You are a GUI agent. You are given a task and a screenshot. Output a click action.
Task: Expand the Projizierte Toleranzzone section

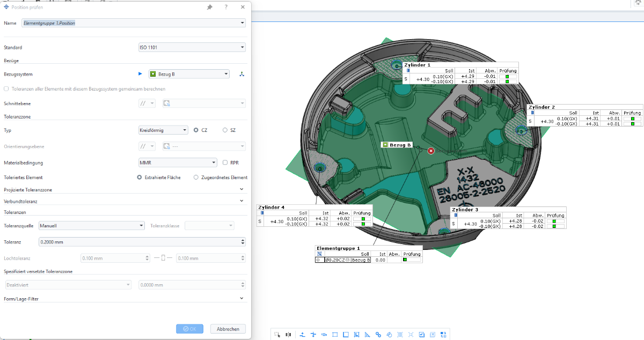click(241, 189)
